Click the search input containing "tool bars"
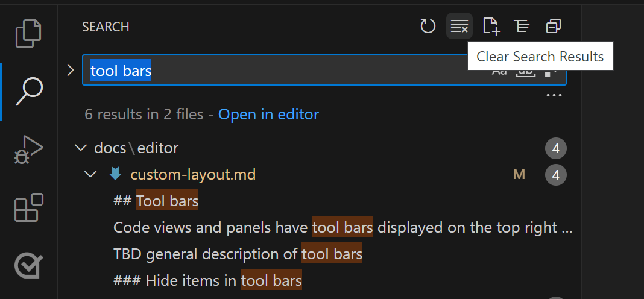The width and height of the screenshot is (644, 299). 283,71
